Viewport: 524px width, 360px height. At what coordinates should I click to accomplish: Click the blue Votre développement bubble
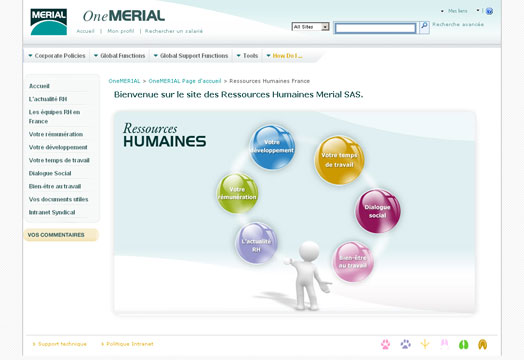pyautogui.click(x=272, y=147)
